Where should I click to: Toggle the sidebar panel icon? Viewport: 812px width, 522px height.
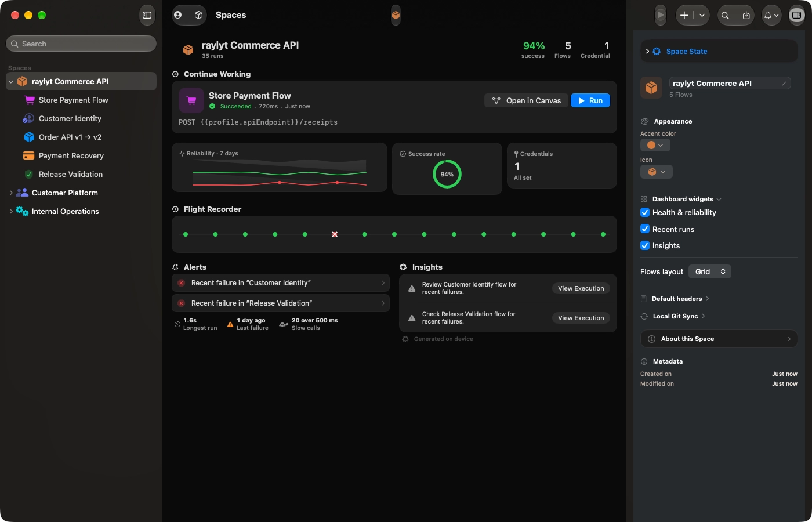(147, 15)
